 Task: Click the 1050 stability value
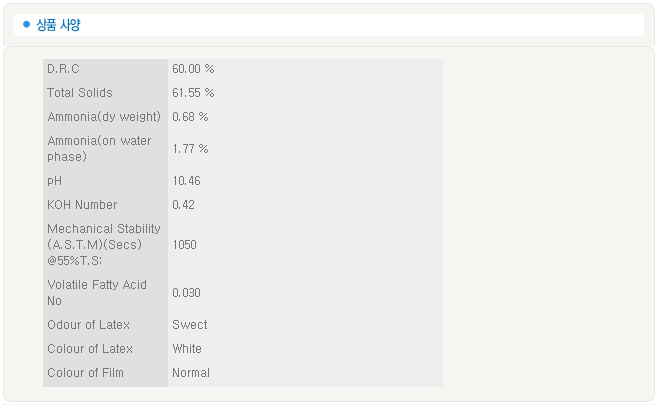click(185, 244)
